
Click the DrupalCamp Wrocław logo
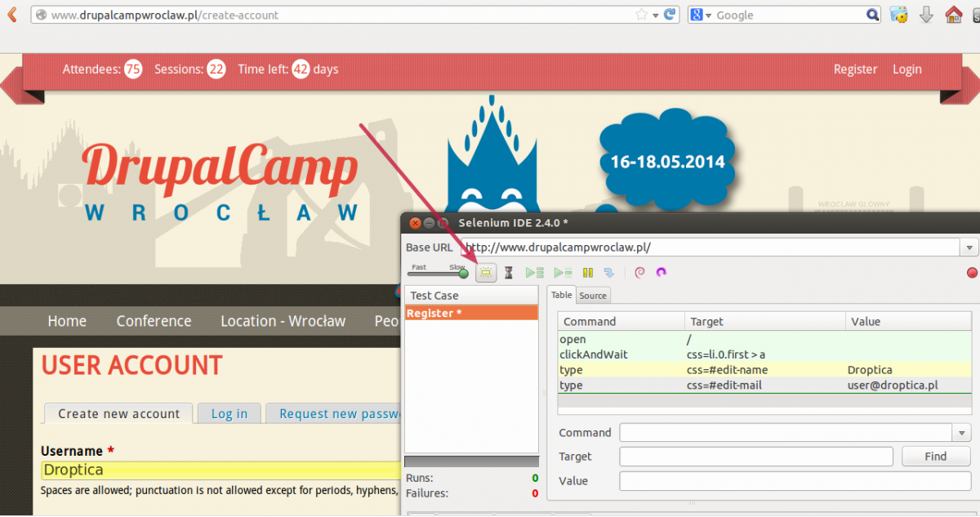220,184
